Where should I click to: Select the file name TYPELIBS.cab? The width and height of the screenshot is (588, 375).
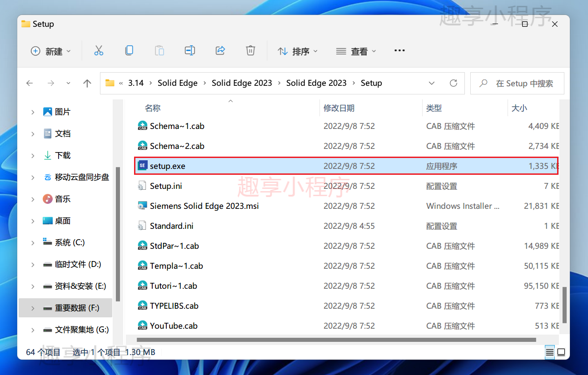tap(174, 306)
